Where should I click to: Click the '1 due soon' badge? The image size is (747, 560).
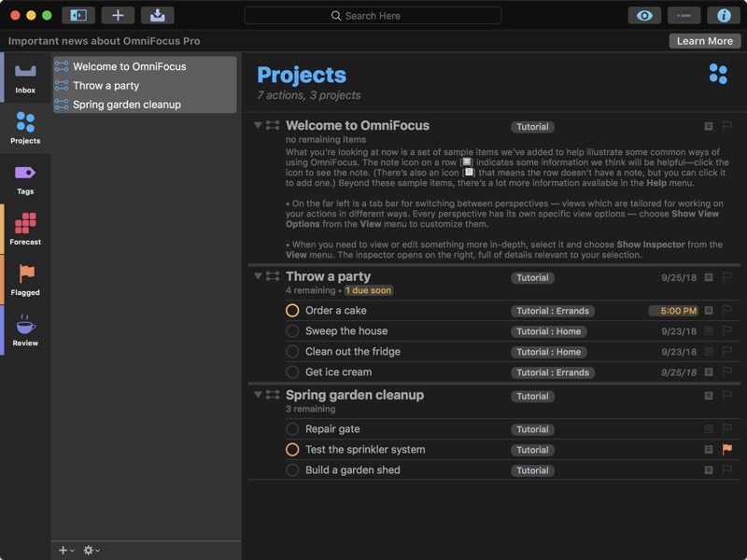tap(369, 290)
